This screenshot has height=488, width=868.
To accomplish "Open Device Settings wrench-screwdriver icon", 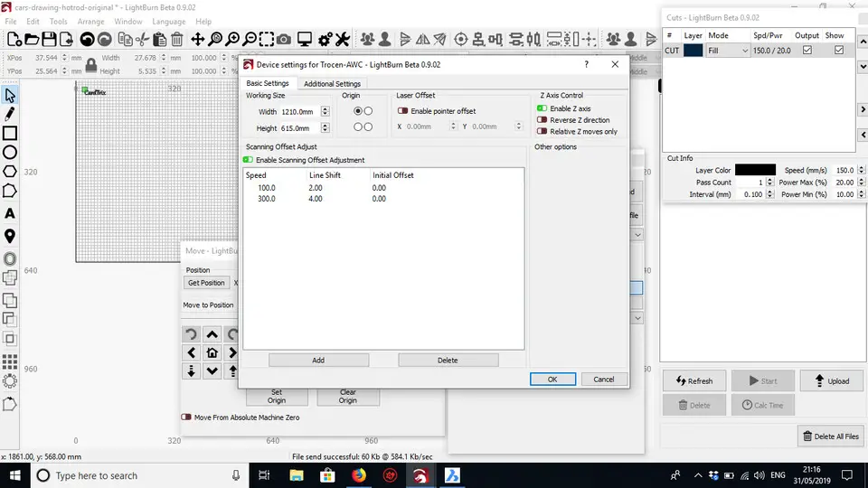I will tap(343, 39).
